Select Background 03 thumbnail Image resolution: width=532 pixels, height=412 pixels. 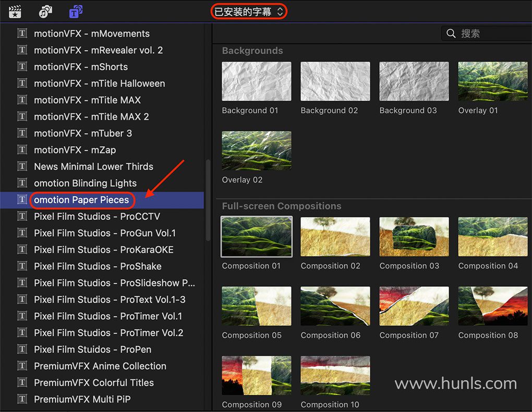[414, 81]
